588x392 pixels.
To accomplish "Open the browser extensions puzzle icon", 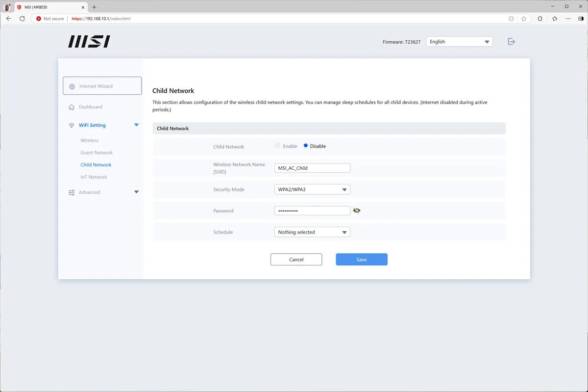I will 540,19.
